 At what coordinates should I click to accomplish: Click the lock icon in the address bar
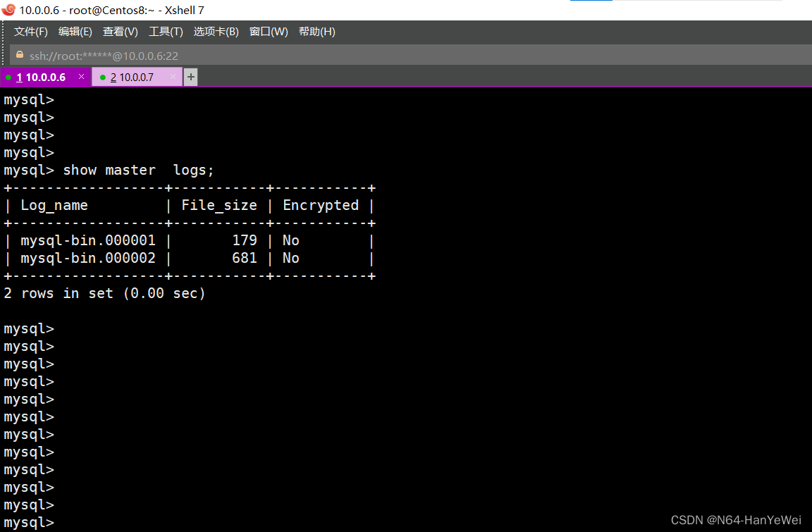point(19,55)
